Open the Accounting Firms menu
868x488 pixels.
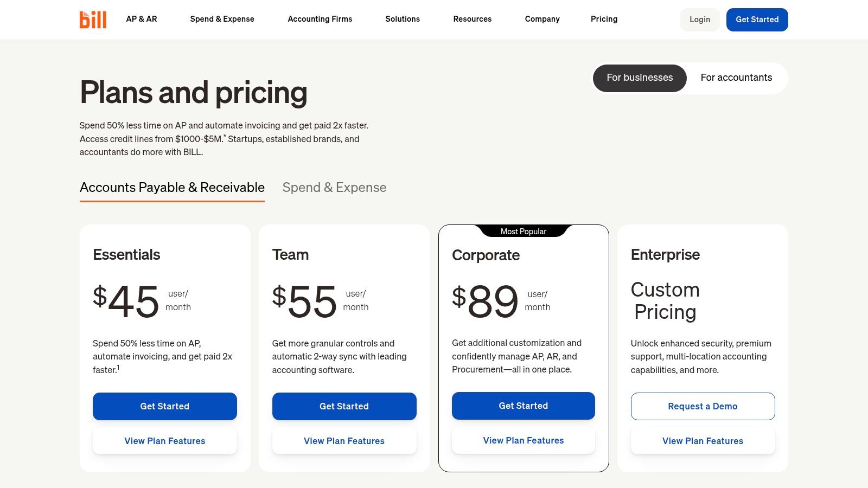(320, 19)
